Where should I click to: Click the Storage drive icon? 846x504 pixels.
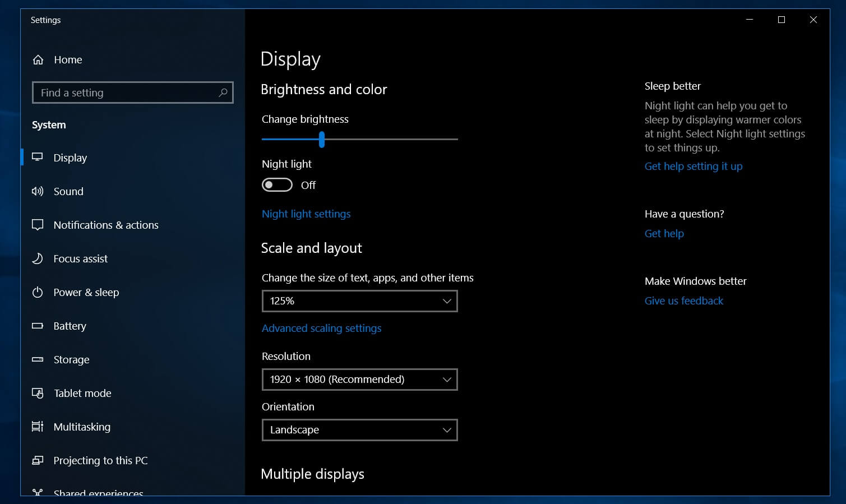click(x=37, y=359)
